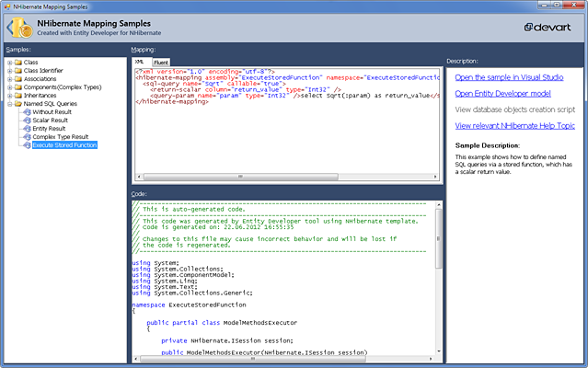The image size is (588, 368).
Task: Open the sample in Visual Studio link
Action: 509,77
